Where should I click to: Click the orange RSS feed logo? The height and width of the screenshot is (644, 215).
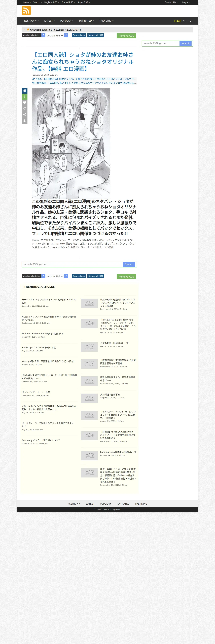(26, 11)
